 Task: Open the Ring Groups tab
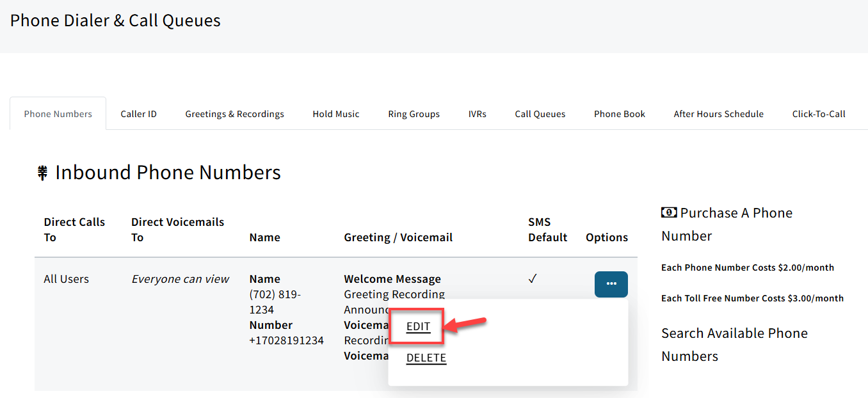414,113
